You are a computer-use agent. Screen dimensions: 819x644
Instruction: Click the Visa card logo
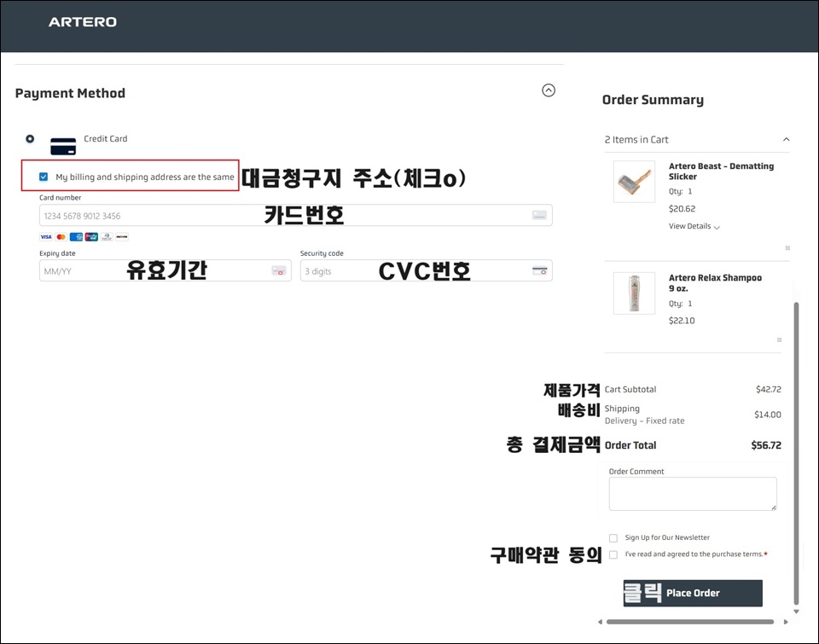point(46,236)
